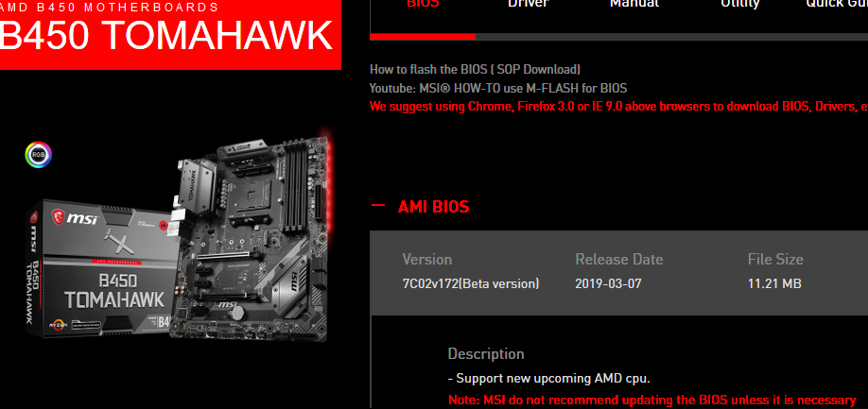868x409 pixels.
Task: Click the RGB rainbow ring icon
Action: click(x=38, y=155)
